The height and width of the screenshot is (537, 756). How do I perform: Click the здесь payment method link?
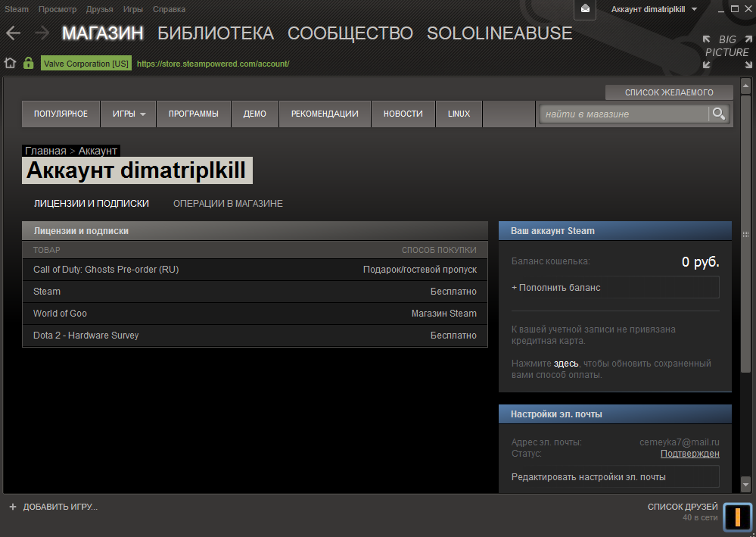(x=566, y=364)
